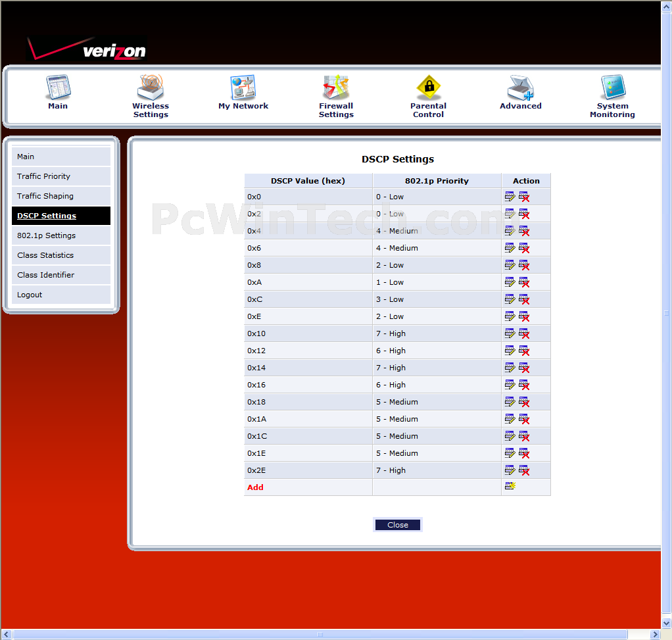The image size is (672, 640).
Task: Click the Verizon logo
Action: click(x=87, y=48)
